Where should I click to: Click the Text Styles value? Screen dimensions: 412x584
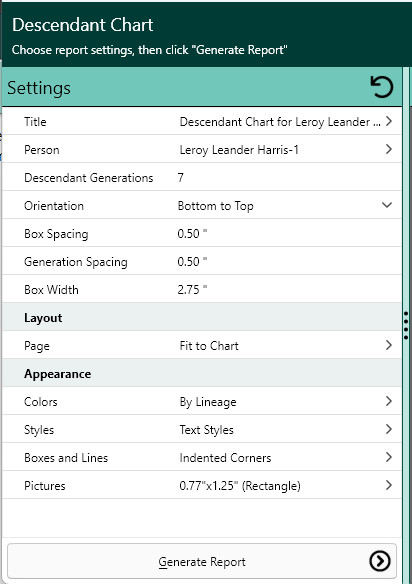[x=206, y=430]
